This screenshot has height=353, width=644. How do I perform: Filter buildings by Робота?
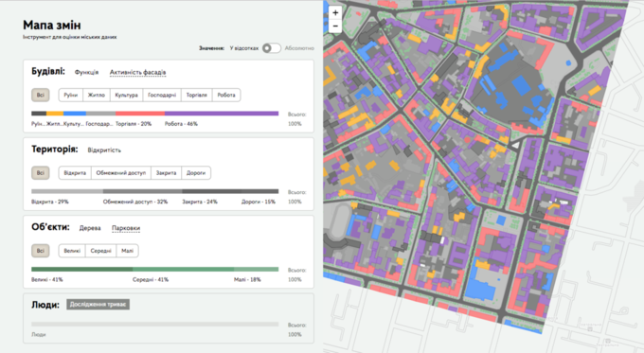(226, 95)
